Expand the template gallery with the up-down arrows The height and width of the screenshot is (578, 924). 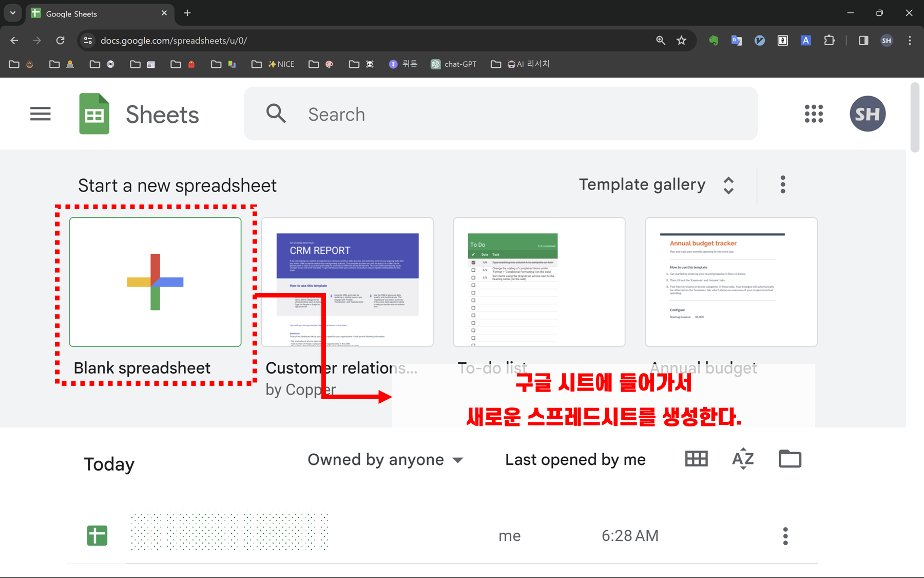coord(728,185)
